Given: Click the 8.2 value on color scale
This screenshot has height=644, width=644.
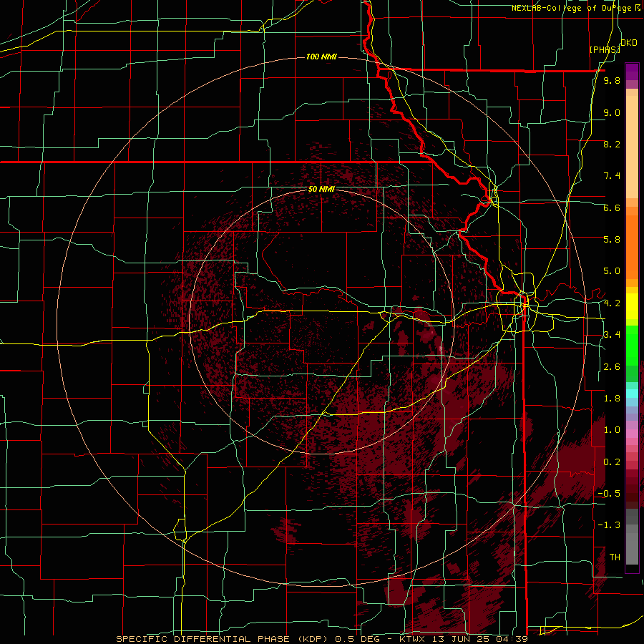Looking at the screenshot, I should click(x=612, y=144).
